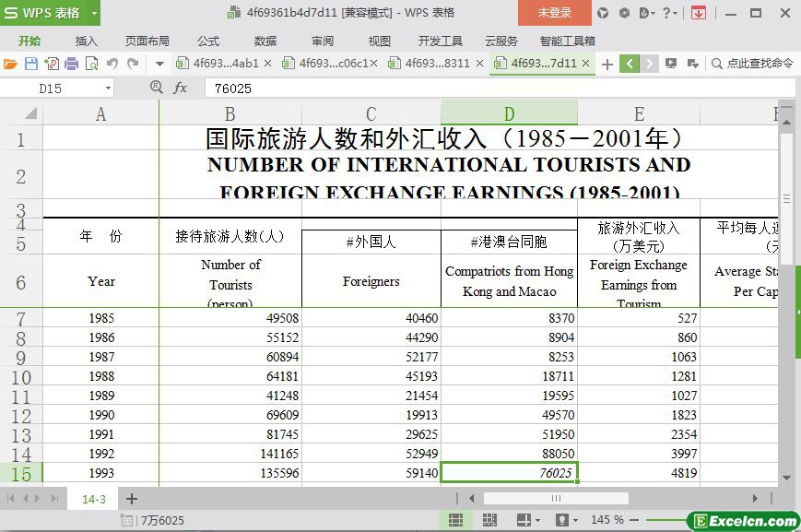The height and width of the screenshot is (532, 801).
Task: Open Print Preview from the quick toolbar
Action: pos(91,64)
